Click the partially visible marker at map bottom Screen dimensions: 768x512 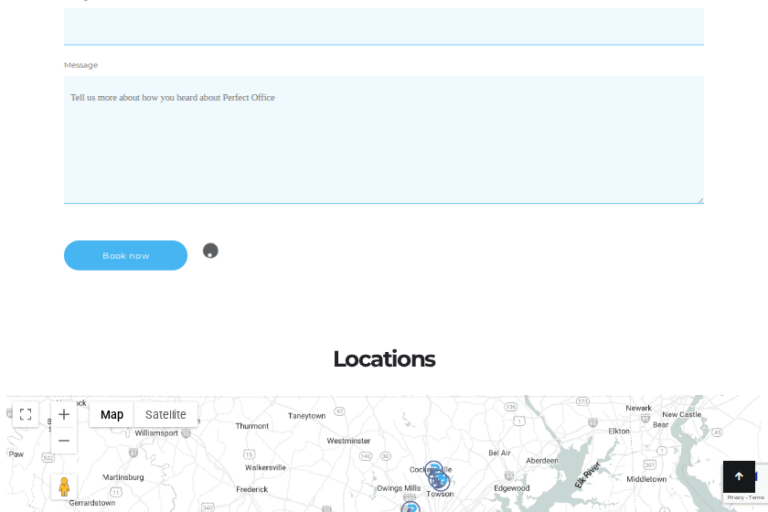point(411,507)
